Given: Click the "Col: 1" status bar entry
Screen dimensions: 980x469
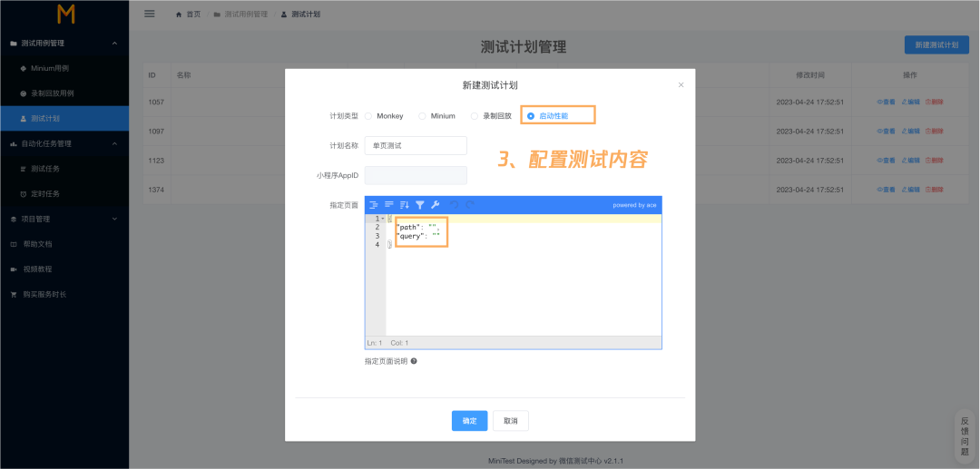Looking at the screenshot, I should 399,343.
